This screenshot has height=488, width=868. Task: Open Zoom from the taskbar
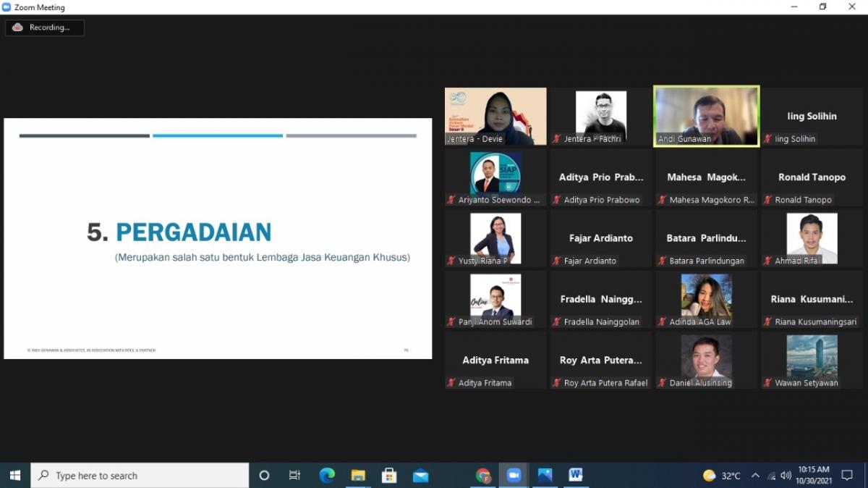coord(514,475)
